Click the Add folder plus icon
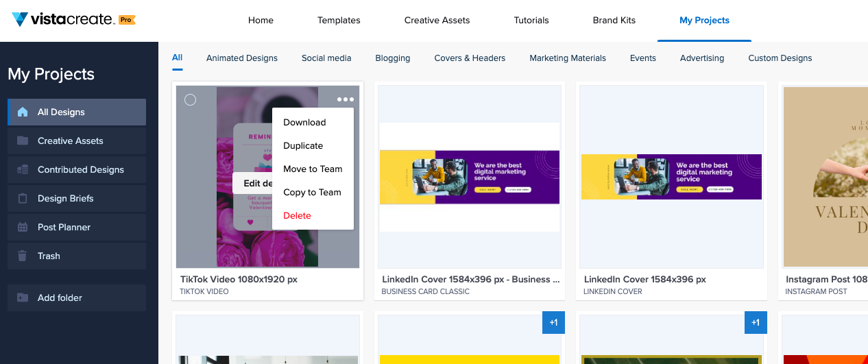Image resolution: width=868 pixels, height=364 pixels. pos(23,298)
